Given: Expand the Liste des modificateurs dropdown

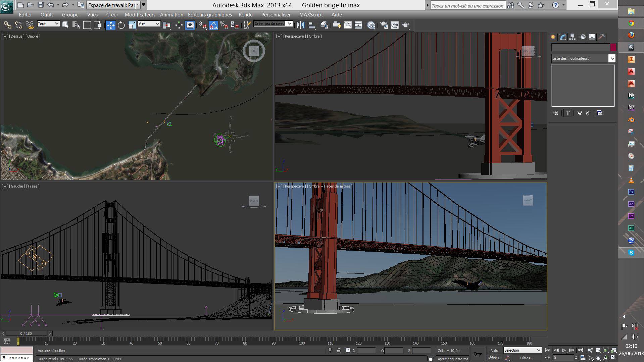Looking at the screenshot, I should 612,58.
